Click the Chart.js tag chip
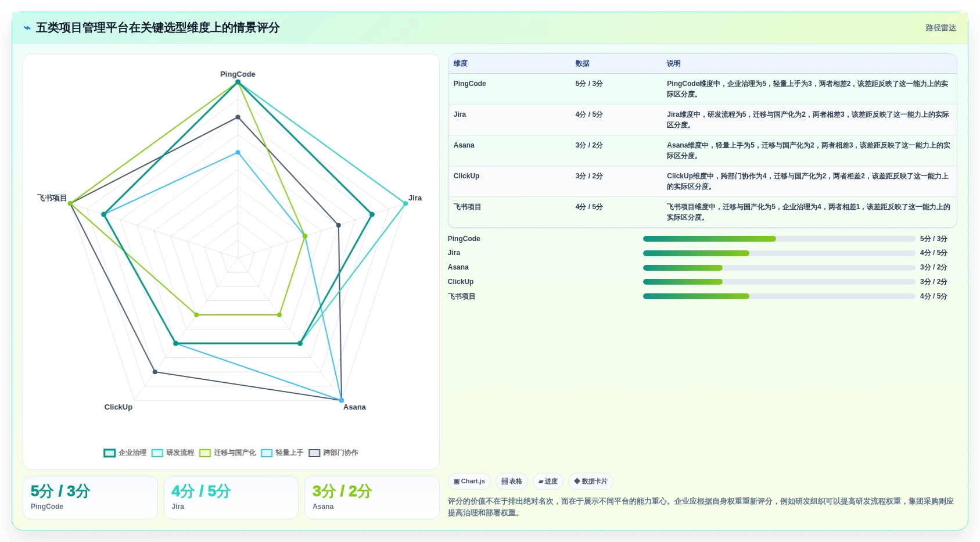This screenshot has height=542, width=980. point(469,482)
